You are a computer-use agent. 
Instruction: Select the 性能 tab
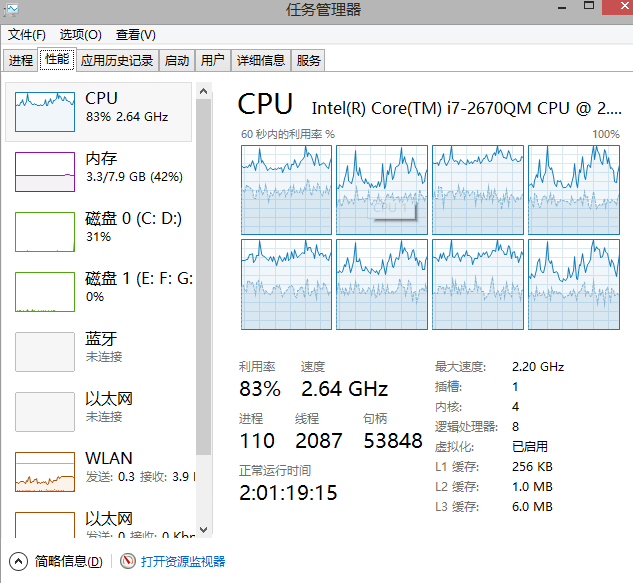[x=57, y=59]
